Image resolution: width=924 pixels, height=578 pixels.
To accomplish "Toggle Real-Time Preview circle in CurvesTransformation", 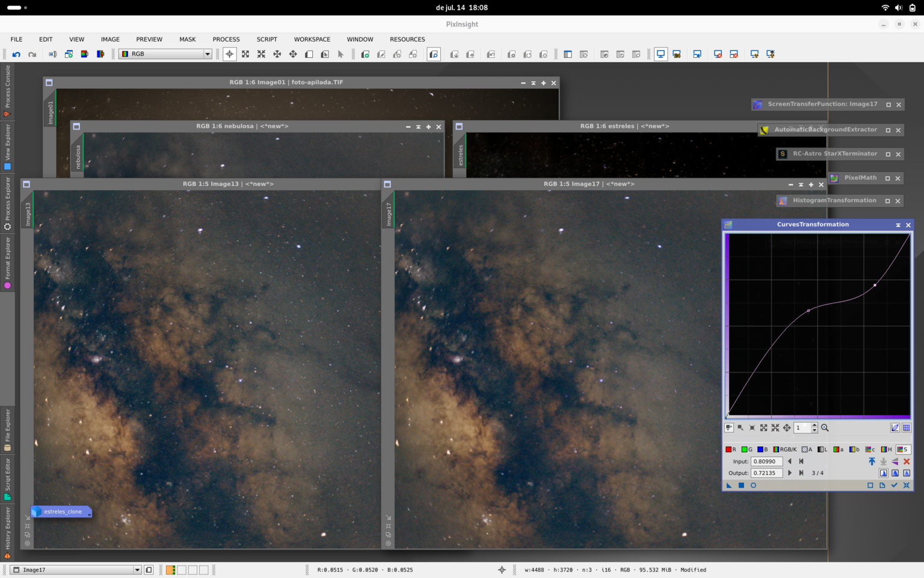I will coord(753,485).
